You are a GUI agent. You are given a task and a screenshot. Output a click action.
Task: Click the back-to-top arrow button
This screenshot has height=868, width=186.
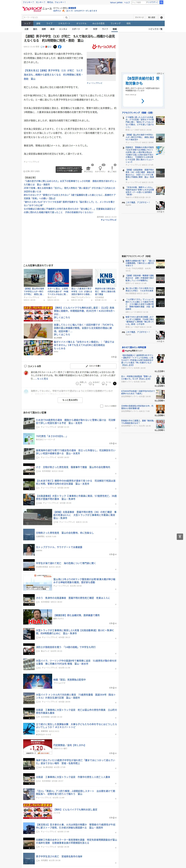click(x=180, y=537)
